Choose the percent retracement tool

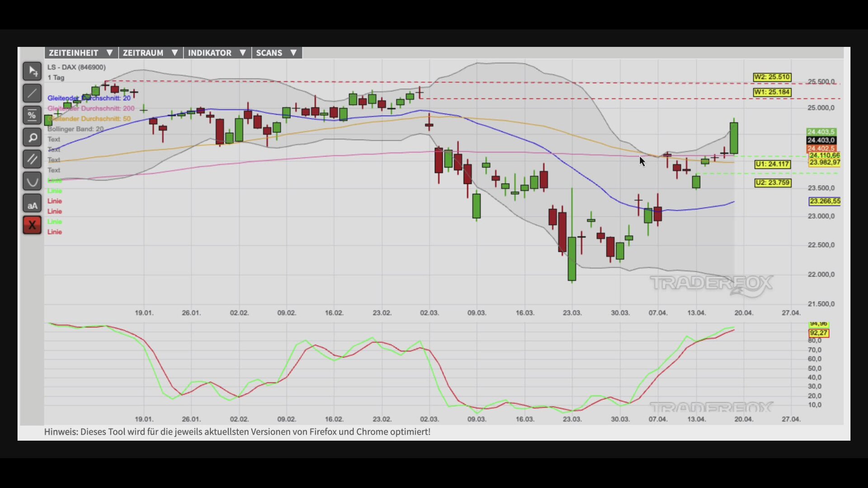click(32, 115)
